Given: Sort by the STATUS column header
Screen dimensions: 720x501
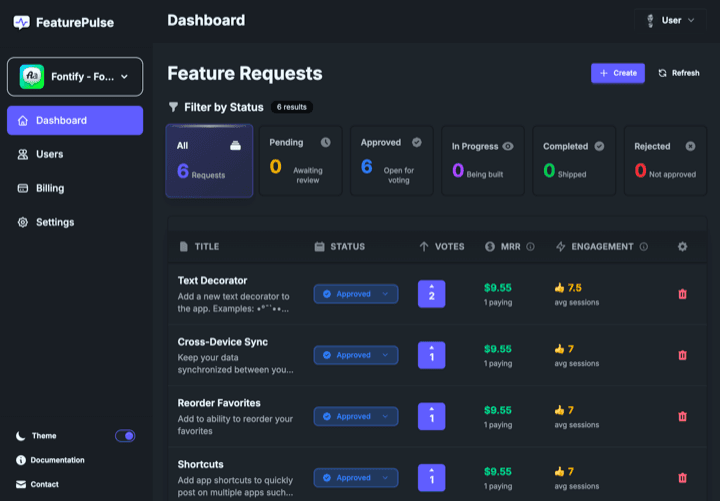Looking at the screenshot, I should tap(340, 247).
